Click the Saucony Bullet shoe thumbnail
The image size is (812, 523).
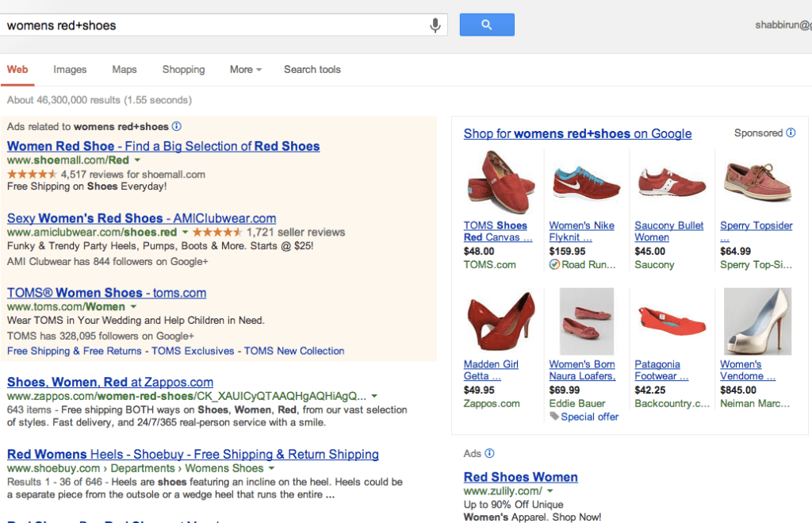pos(672,183)
